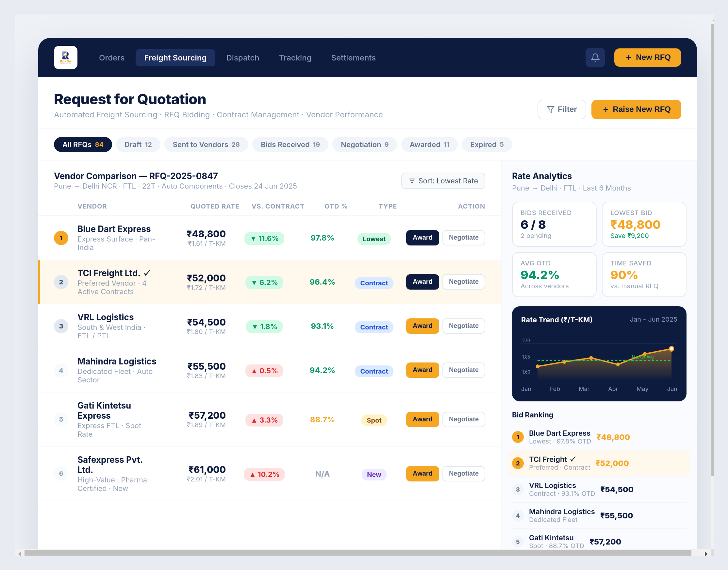728x570 pixels.
Task: Select Bids Received 19 chip
Action: 290,144
